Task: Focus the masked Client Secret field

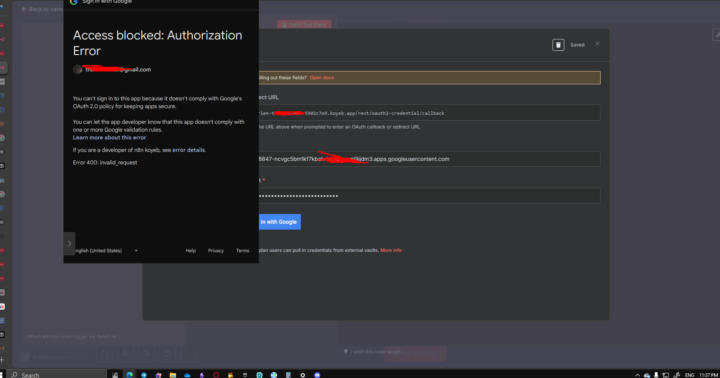Action: point(429,196)
